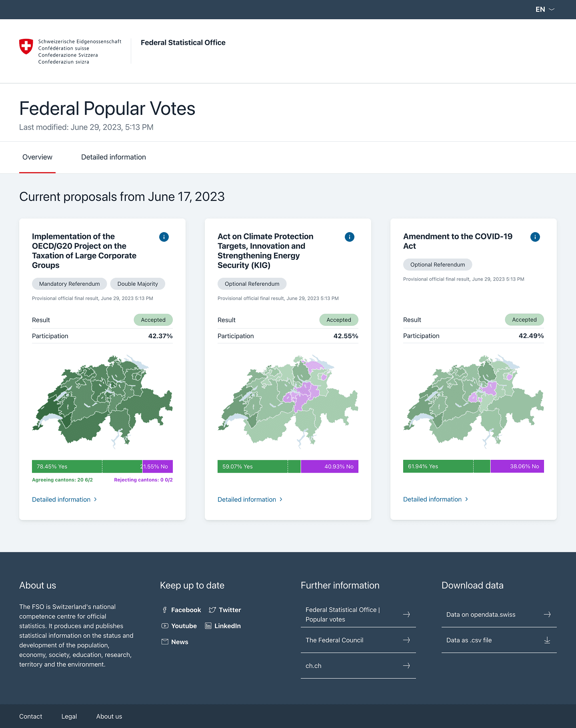Select the Overview tab
The width and height of the screenshot is (576, 728).
pos(37,157)
